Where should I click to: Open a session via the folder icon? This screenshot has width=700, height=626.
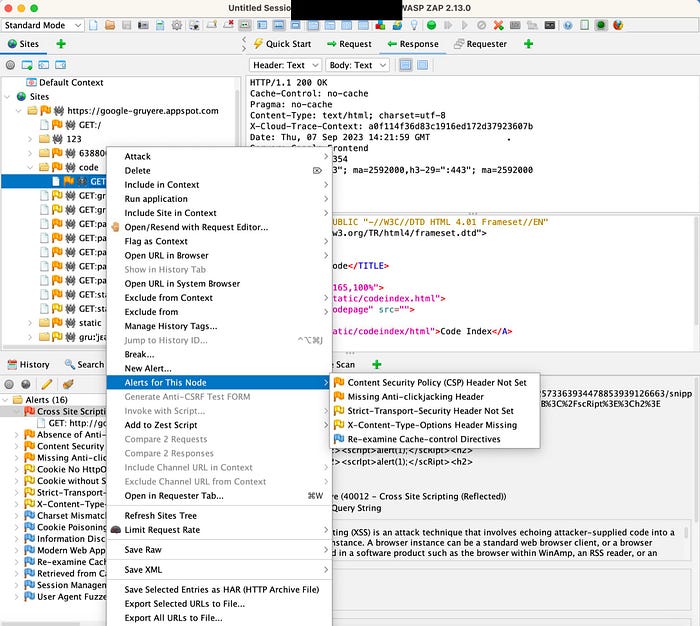click(x=110, y=25)
